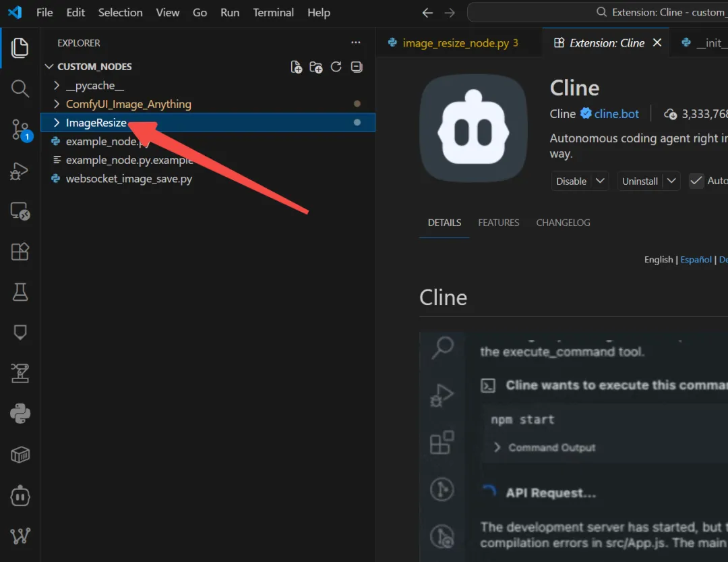Open the shield-shaped icon in activity bar
The image size is (728, 562).
tap(20, 332)
